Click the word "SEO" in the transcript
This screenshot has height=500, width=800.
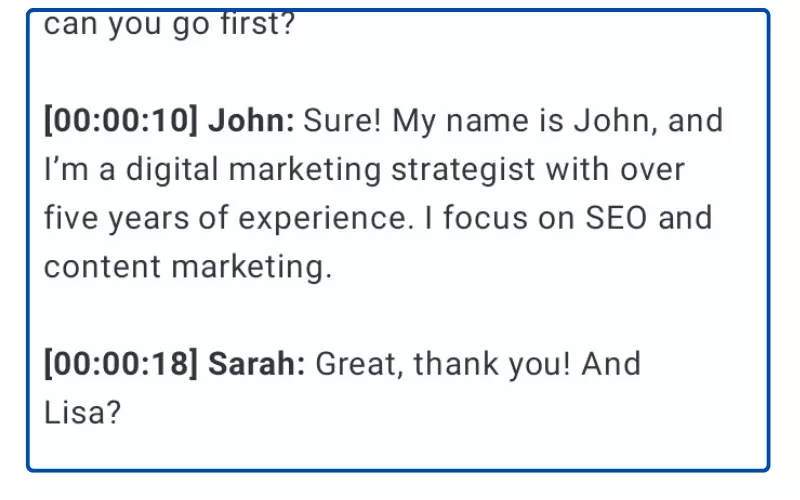click(612, 219)
